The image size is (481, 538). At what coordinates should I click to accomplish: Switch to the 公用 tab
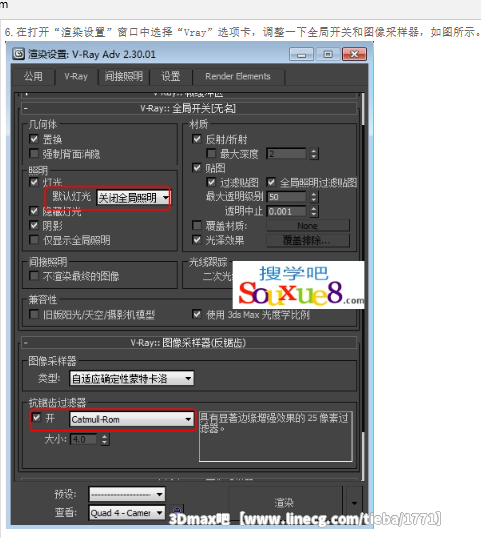33,76
